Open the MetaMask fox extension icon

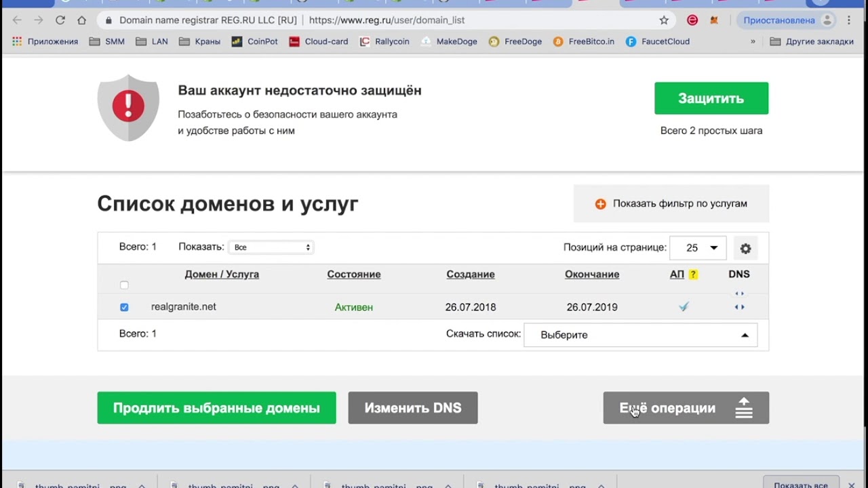(714, 20)
